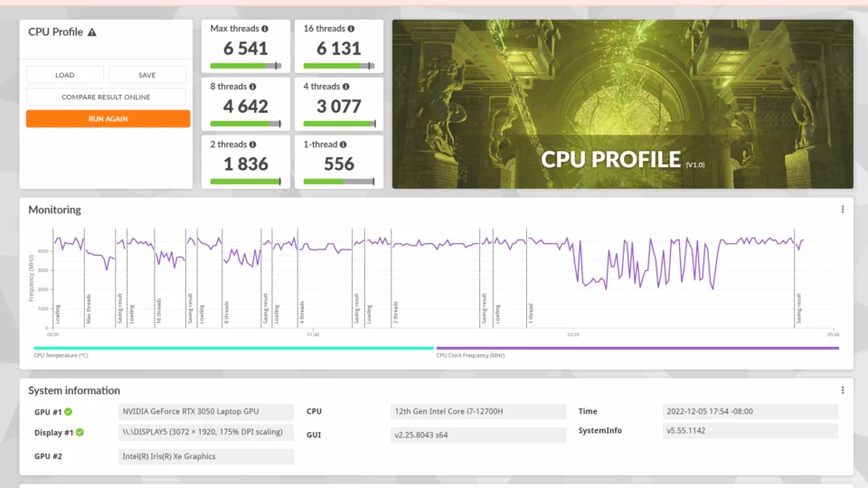Click the 16 threads score 6 131

339,49
